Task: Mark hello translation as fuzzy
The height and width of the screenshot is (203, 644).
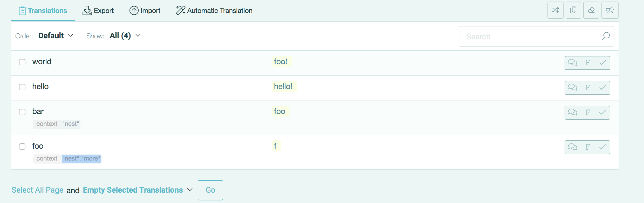Action: (587, 88)
